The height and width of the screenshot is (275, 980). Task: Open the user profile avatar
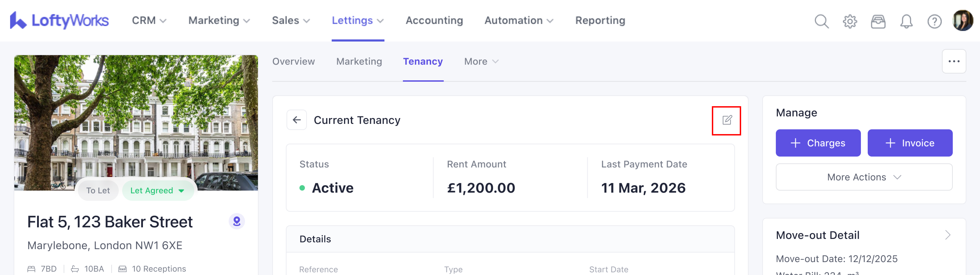[x=962, y=21]
